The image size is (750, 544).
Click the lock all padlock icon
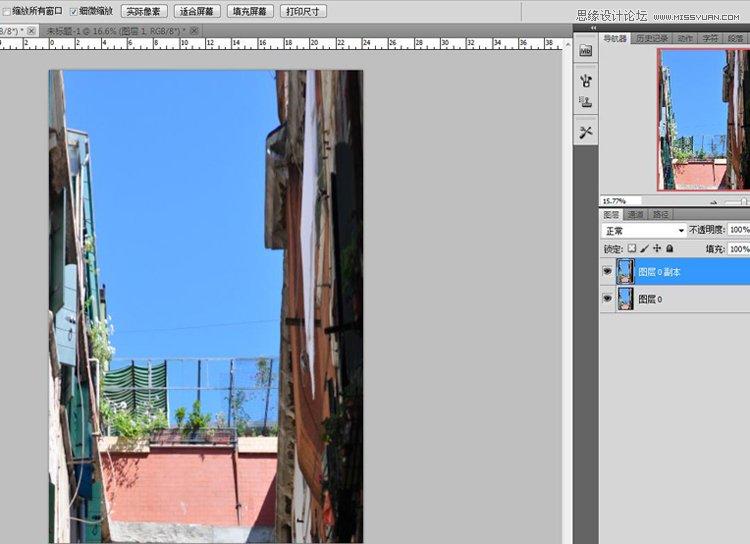tap(669, 248)
